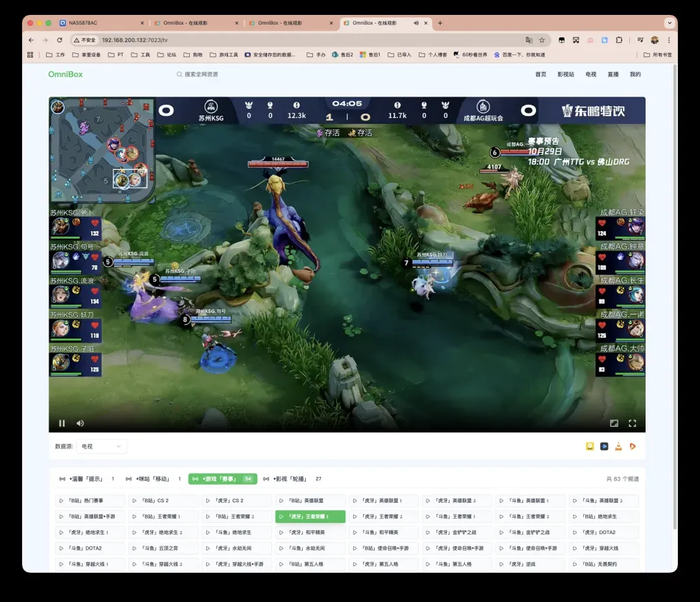Viewport: 700px width, 602px height.
Task: Open 直播 in the top navigation
Action: (612, 75)
